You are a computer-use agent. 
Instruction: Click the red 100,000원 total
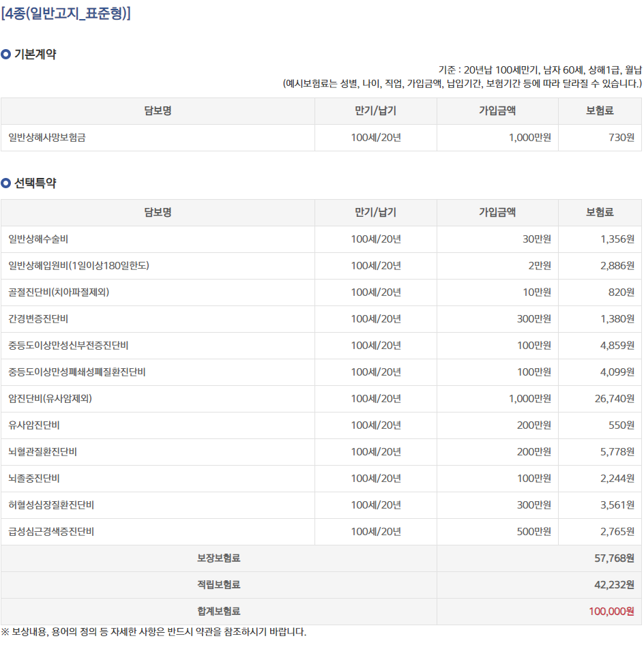(611, 612)
